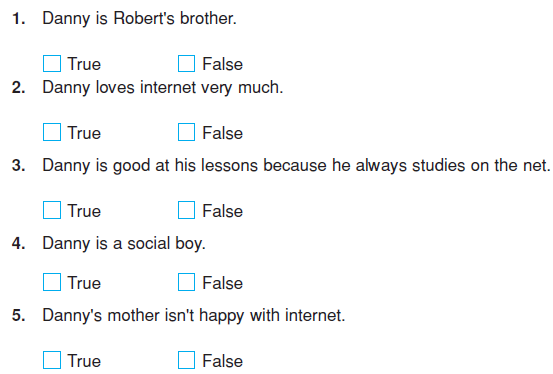Click the text 'Danny is a social boy.'
553x374 pixels.
124,243
